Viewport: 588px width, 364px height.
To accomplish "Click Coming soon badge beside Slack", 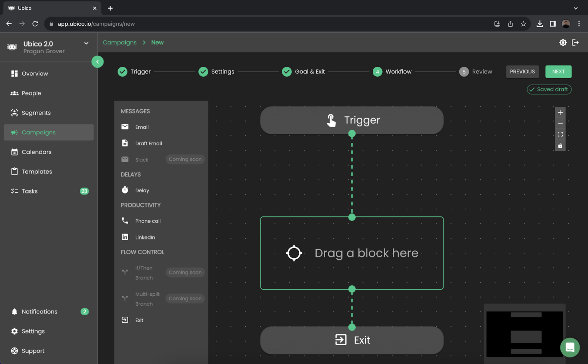I will (185, 159).
